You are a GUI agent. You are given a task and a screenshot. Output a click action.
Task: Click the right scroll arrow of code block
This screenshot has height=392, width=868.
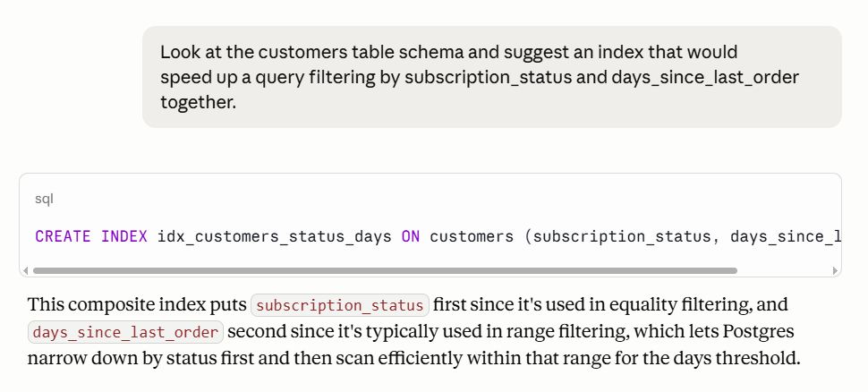[836, 271]
